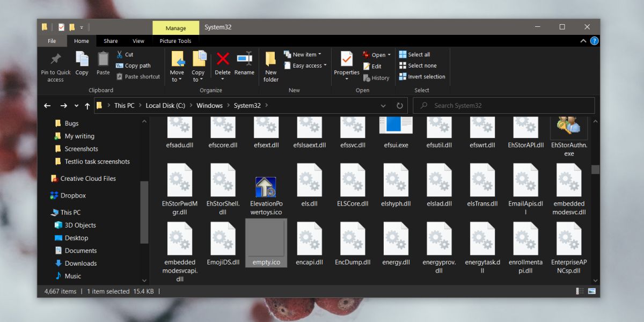The width and height of the screenshot is (644, 322).
Task: Collapse the ribbon with the chevron
Action: pos(583,41)
